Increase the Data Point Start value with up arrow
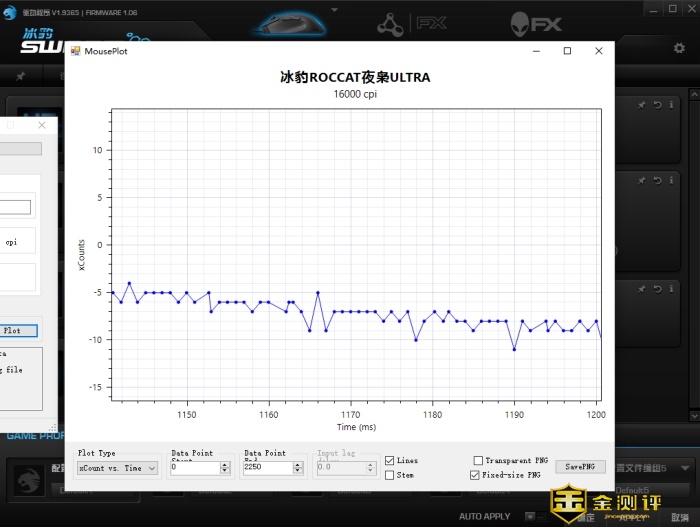Screen dimensions: 700x527 [x=225, y=465]
